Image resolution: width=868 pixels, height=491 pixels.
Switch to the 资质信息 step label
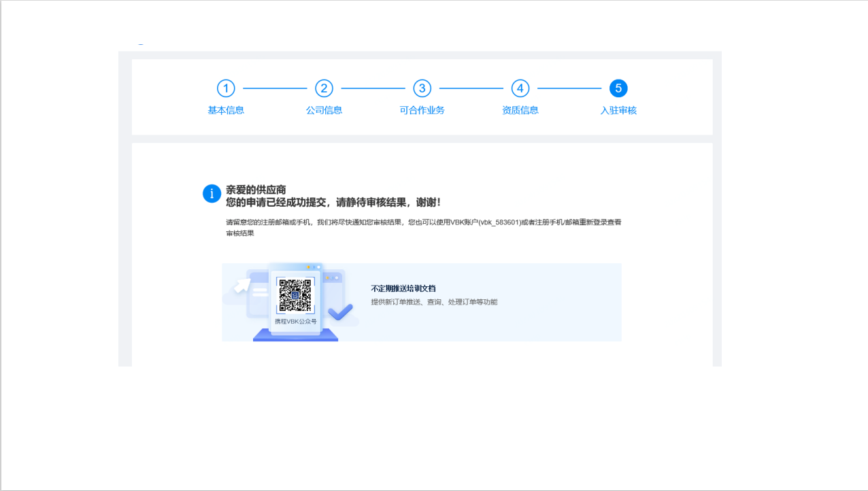pyautogui.click(x=520, y=110)
